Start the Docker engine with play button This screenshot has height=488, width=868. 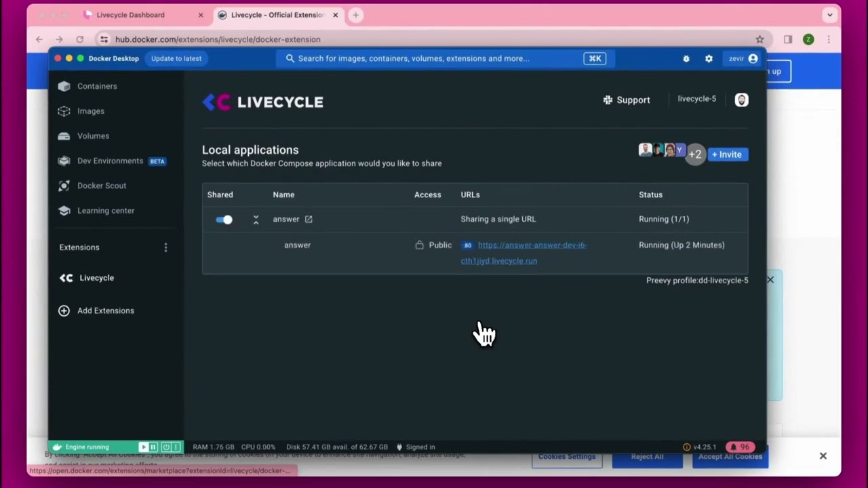click(x=143, y=447)
